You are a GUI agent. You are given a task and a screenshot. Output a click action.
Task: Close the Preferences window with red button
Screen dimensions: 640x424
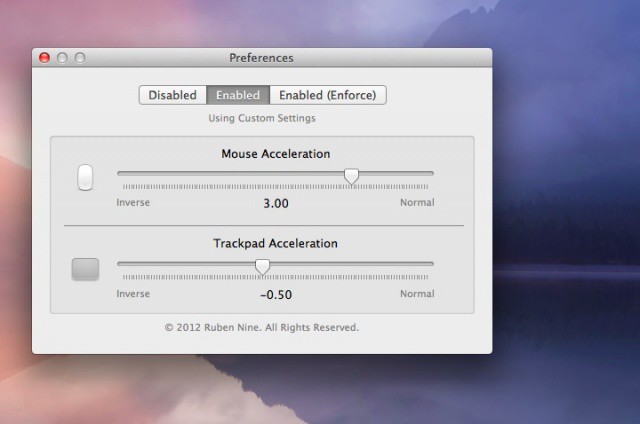45,58
